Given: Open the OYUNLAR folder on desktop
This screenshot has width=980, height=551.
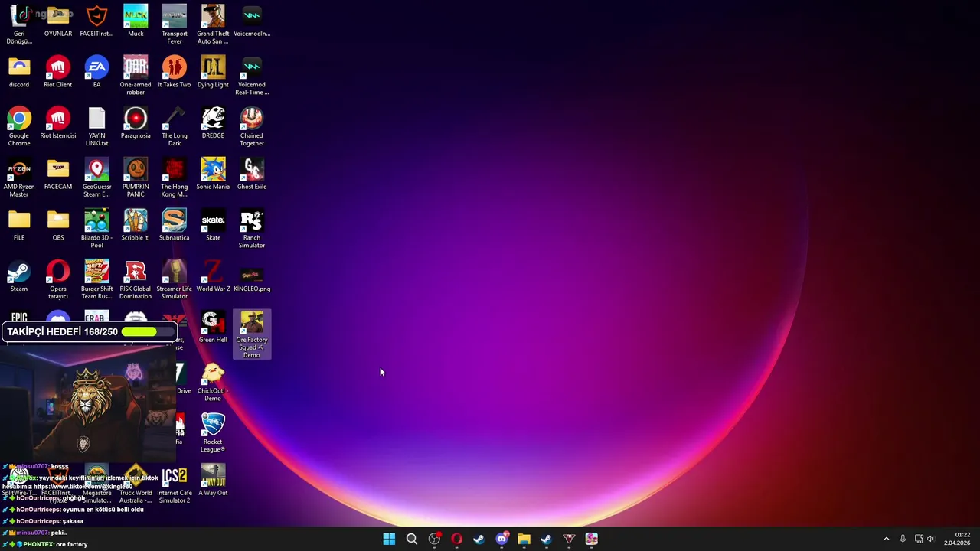Looking at the screenshot, I should coord(57,21).
